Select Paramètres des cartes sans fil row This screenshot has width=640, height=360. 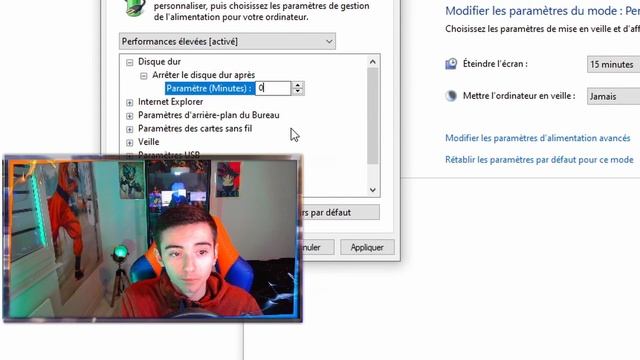pyautogui.click(x=195, y=129)
